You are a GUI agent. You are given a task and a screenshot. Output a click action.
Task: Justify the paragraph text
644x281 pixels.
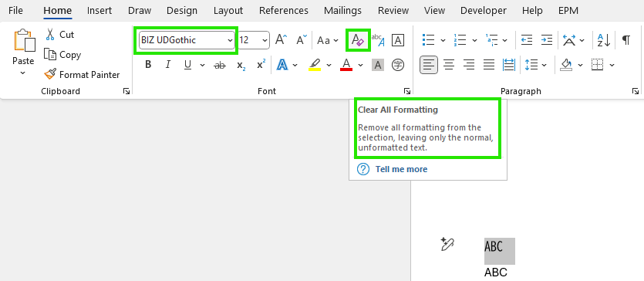489,65
